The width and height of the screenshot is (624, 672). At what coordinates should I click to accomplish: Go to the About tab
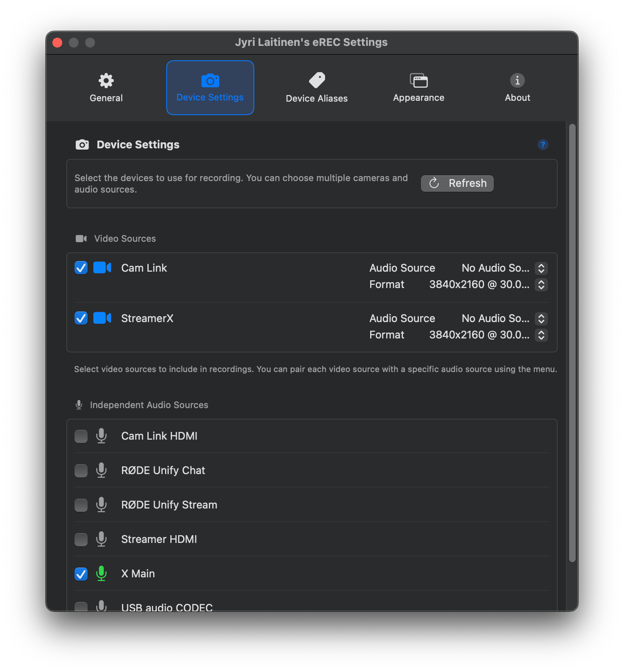click(518, 88)
